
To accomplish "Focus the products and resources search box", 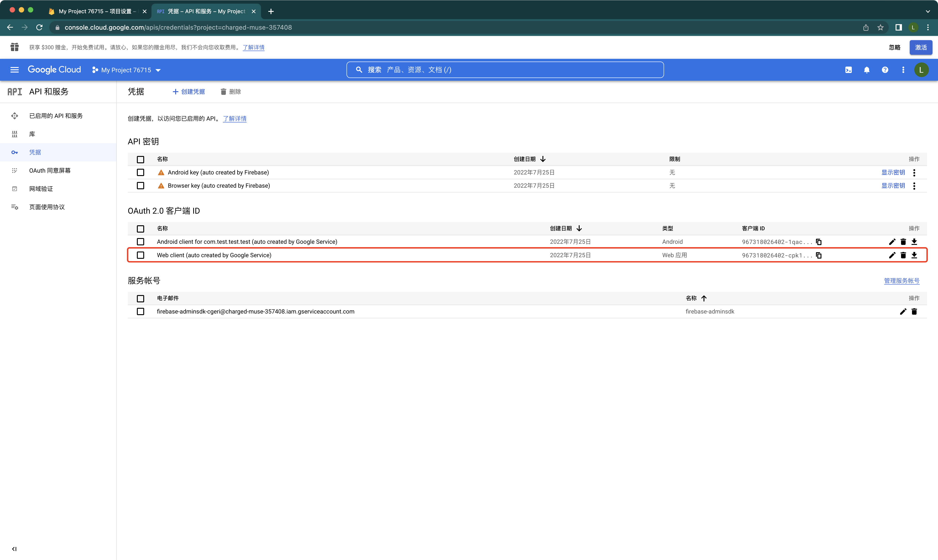I will [x=505, y=70].
